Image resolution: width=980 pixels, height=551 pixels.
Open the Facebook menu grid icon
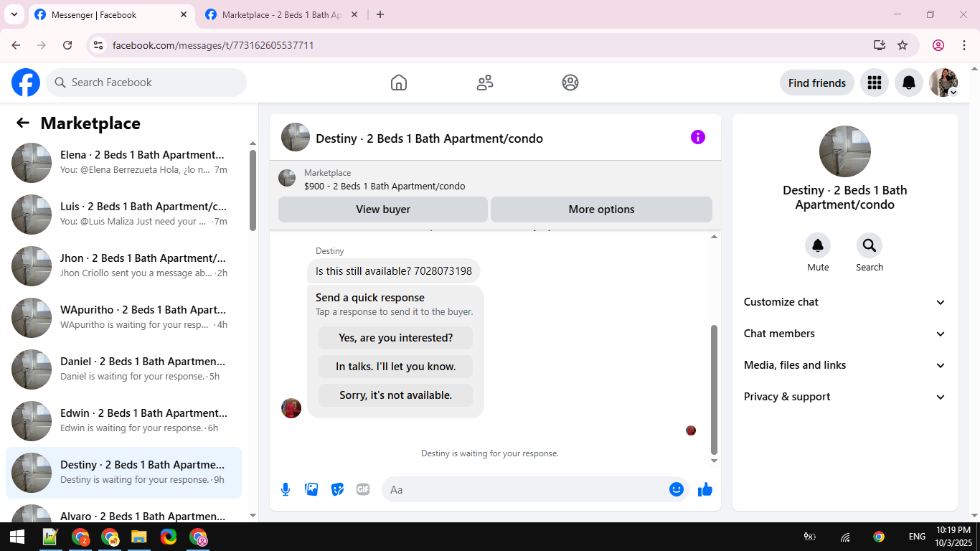click(x=874, y=83)
